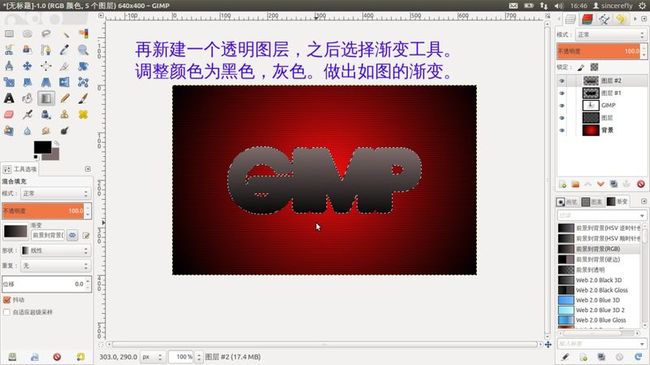Select the Cage Transform tool
650x365 pixels.
(83, 82)
